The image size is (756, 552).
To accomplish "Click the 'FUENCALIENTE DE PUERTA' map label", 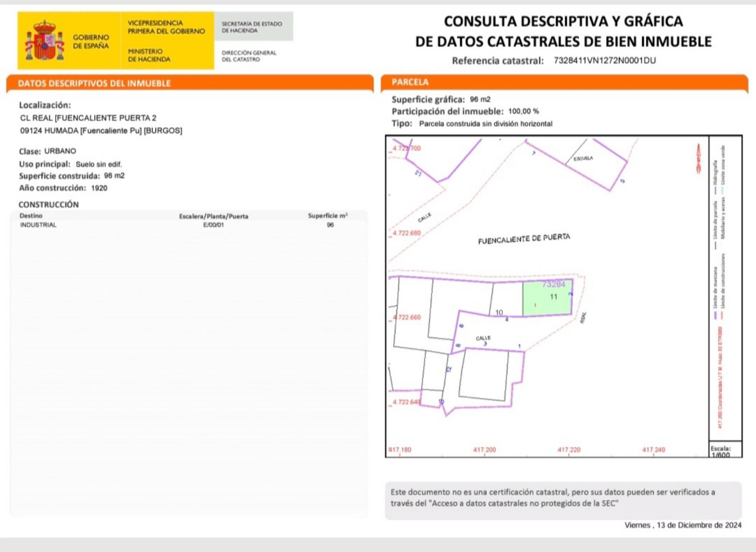I will 524,239.
